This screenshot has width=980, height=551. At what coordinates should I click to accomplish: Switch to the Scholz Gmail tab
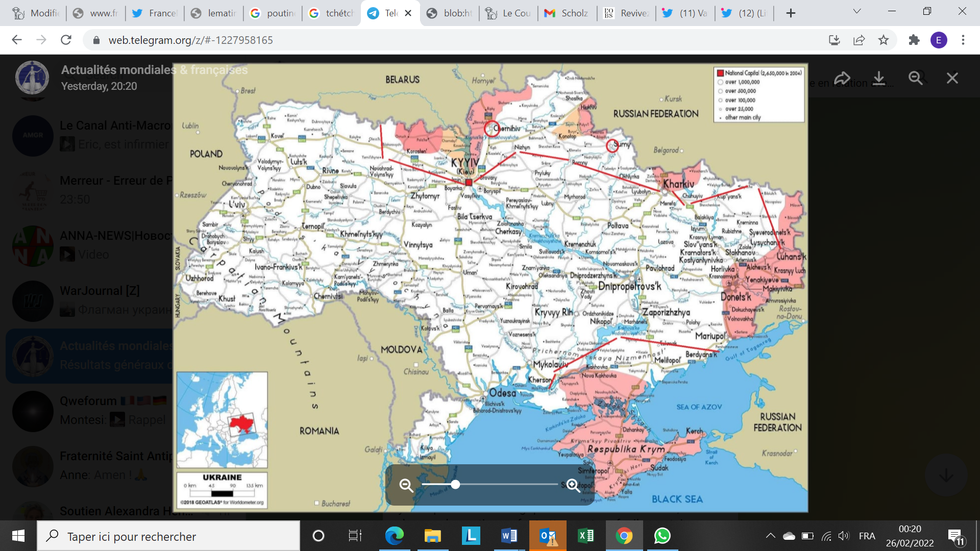point(567,13)
